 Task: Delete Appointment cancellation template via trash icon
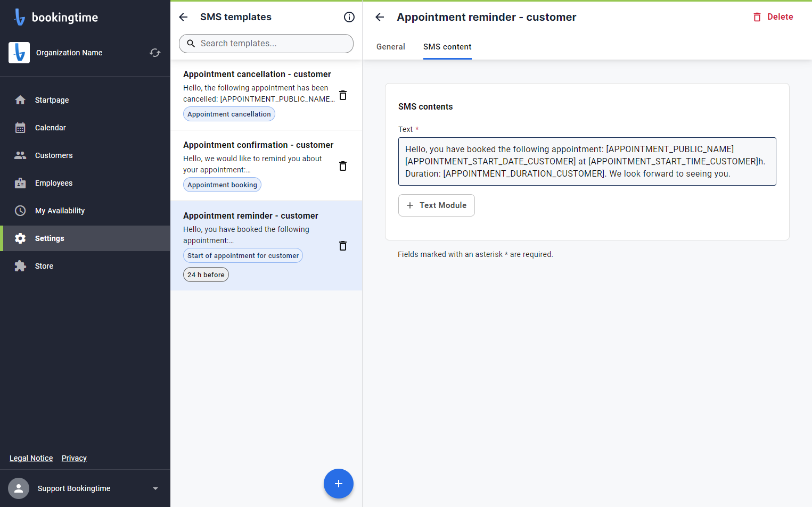343,95
